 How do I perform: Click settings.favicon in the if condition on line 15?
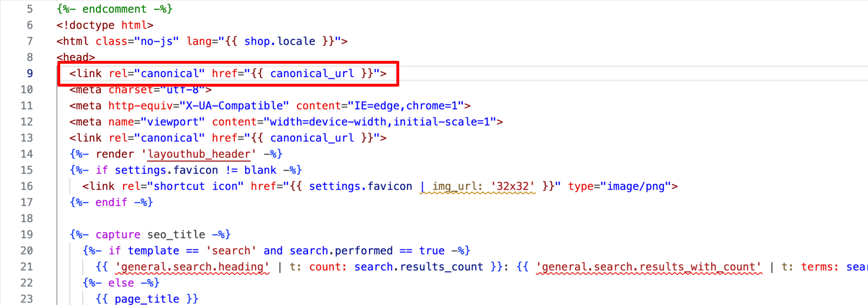[x=166, y=170]
